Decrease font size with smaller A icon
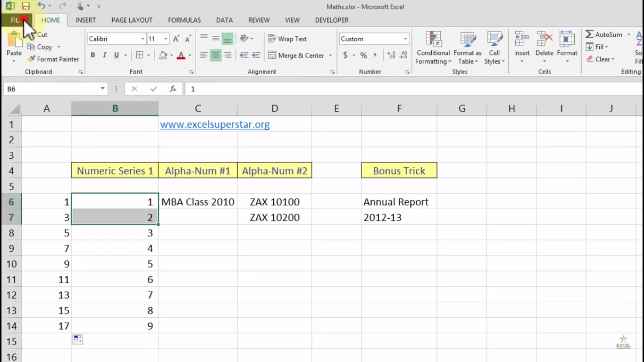This screenshot has width=644, height=362. (x=188, y=39)
